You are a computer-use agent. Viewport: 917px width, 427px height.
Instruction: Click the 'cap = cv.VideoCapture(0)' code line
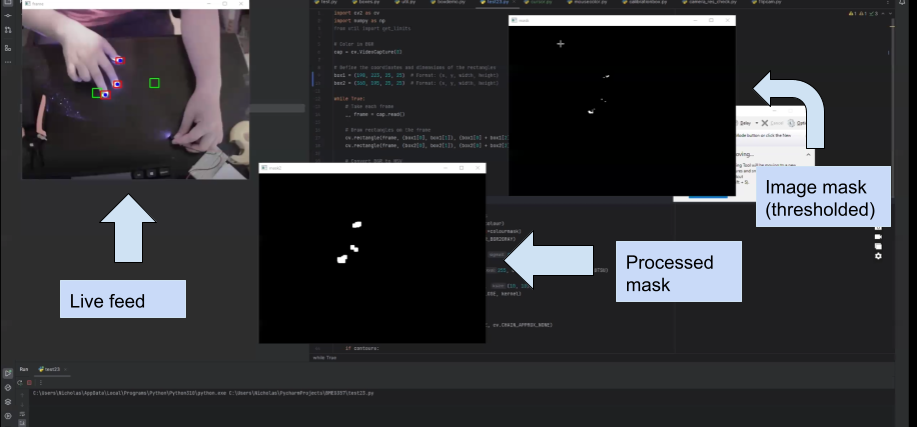(x=368, y=52)
